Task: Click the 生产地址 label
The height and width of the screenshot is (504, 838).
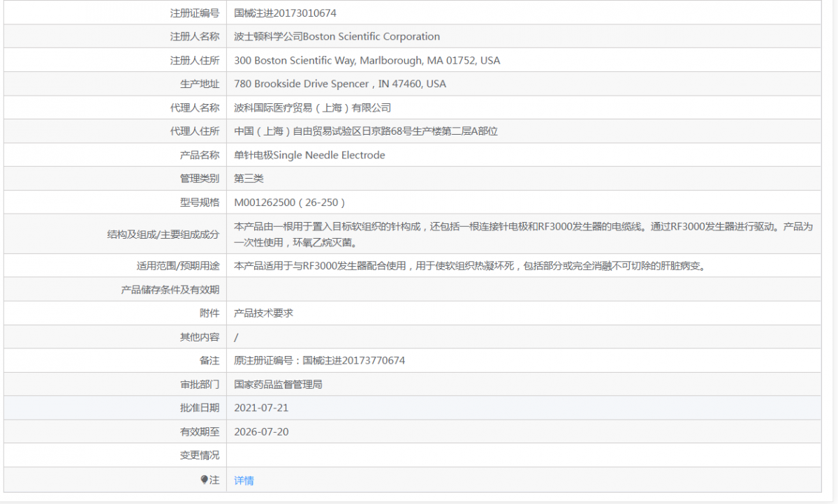Action: pyautogui.click(x=200, y=84)
